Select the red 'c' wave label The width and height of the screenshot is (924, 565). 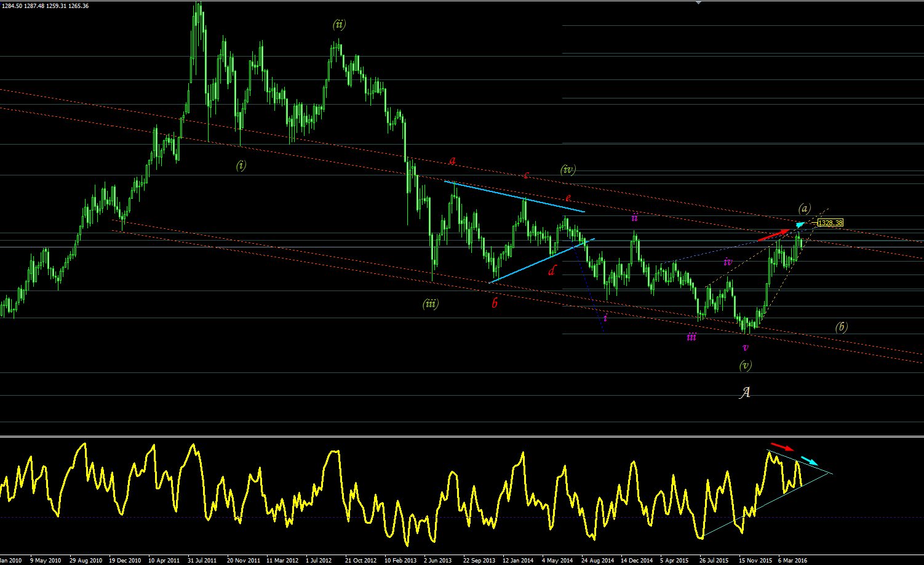526,175
